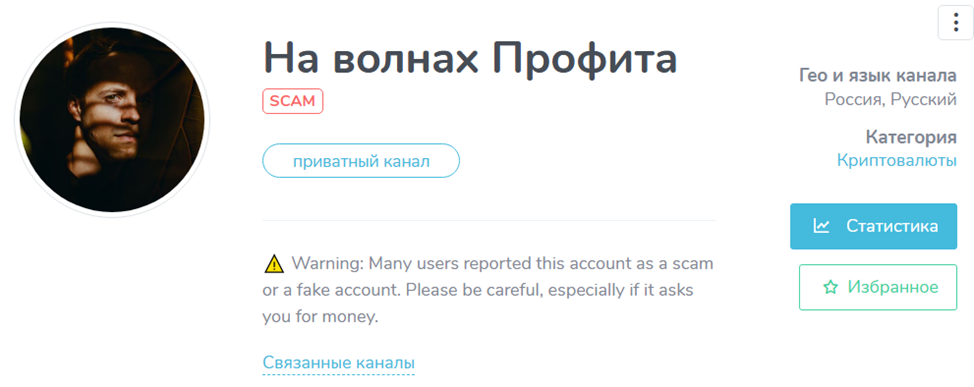Click the horizontal divider below the pill
The width and height of the screenshot is (974, 387).
[x=489, y=220]
